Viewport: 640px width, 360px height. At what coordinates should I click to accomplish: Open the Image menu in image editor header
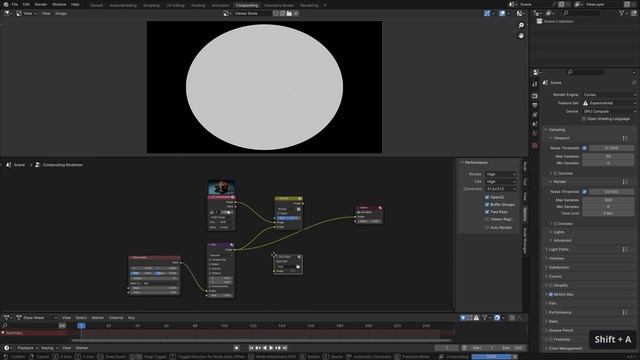(x=61, y=13)
